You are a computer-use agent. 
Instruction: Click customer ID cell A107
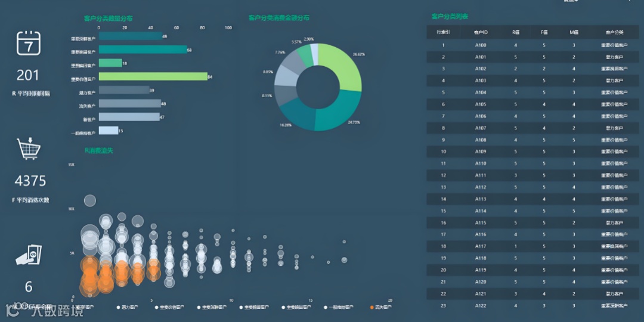coord(481,128)
